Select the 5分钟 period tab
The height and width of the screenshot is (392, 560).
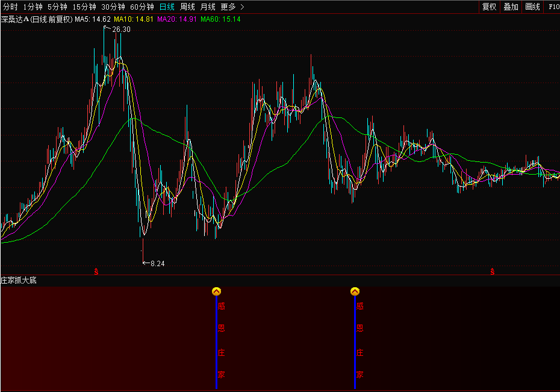click(x=57, y=7)
